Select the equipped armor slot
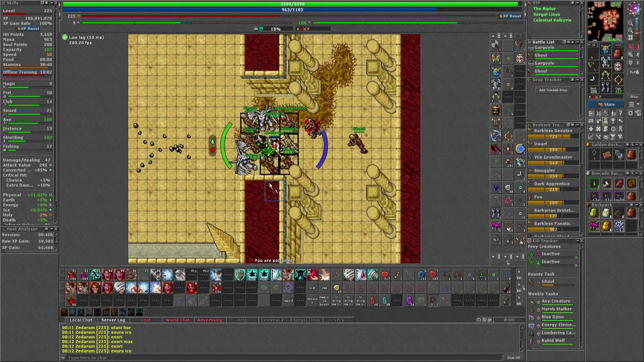This screenshot has width=644, height=362. [606, 61]
